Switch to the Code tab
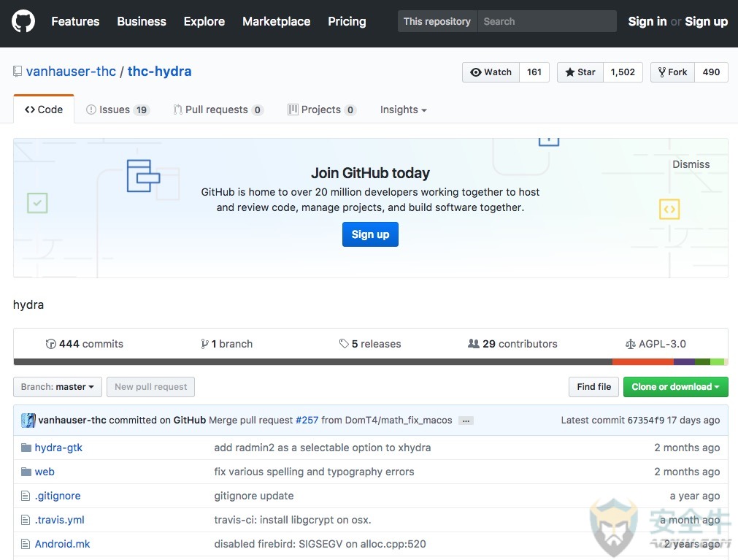 pos(44,110)
